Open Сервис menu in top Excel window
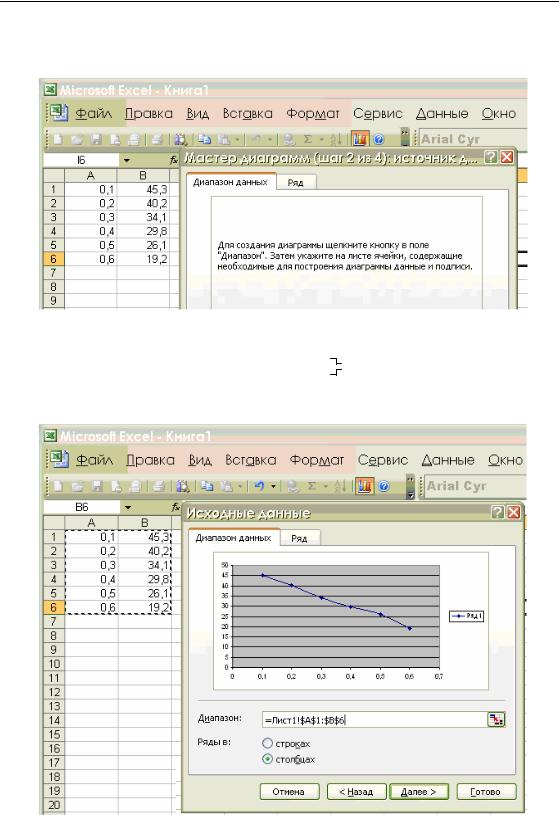The width and height of the screenshot is (559, 815). coord(378,113)
